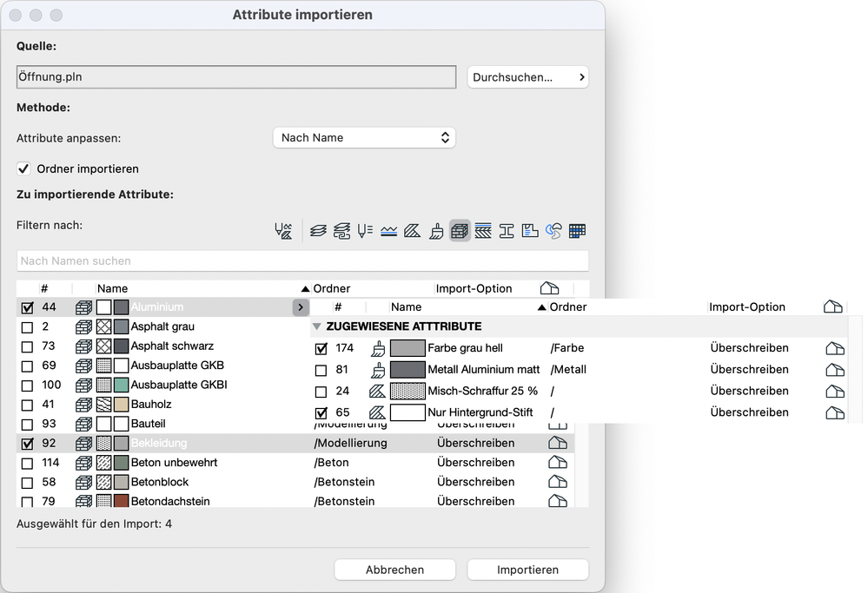Filter by building materials brick icon

460,231
